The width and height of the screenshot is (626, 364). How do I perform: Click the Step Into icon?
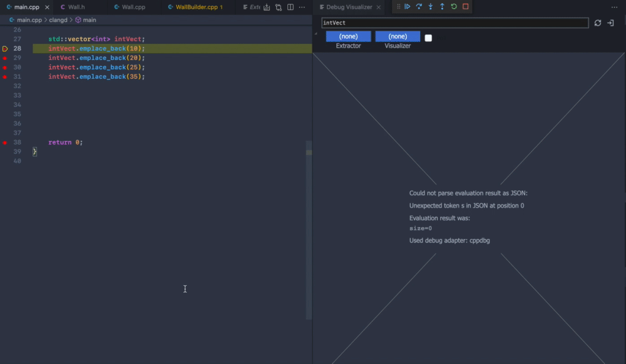point(431,6)
